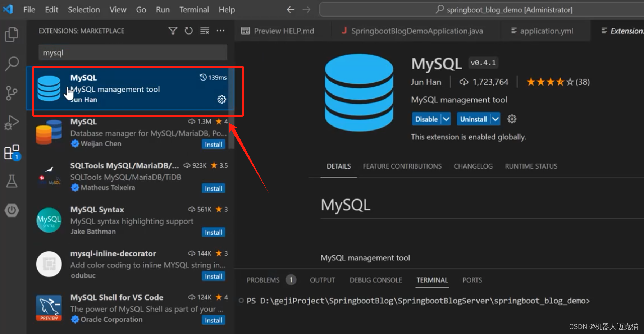The height and width of the screenshot is (334, 644).
Task: Open the Disable dropdown arrow
Action: [446, 119]
